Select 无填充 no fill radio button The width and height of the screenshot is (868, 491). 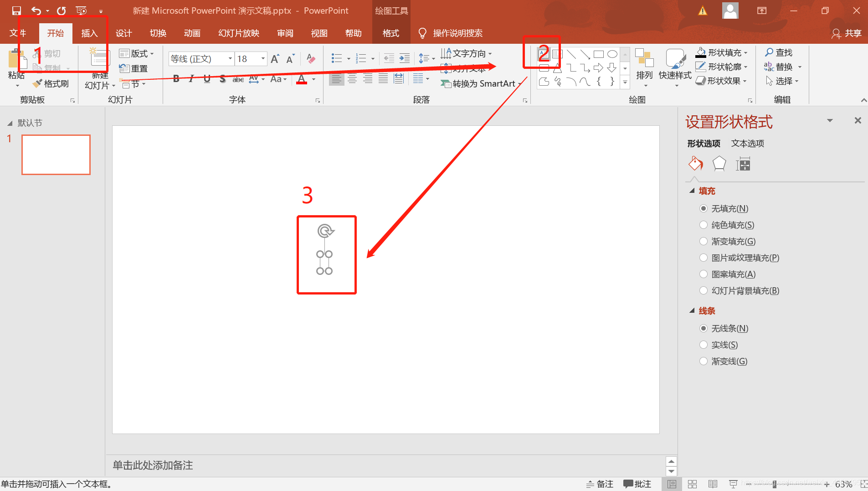(704, 208)
